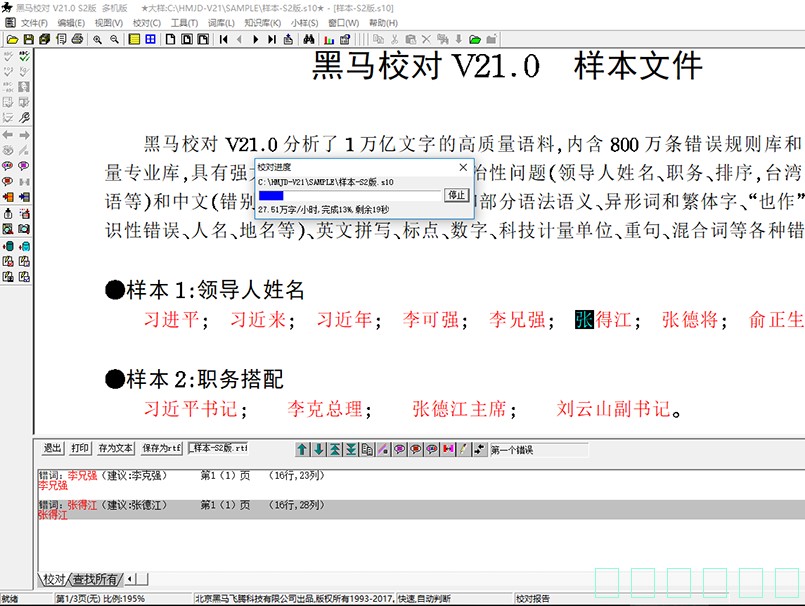
Task: Click the red word 习近米 in document
Action: [x=257, y=320]
